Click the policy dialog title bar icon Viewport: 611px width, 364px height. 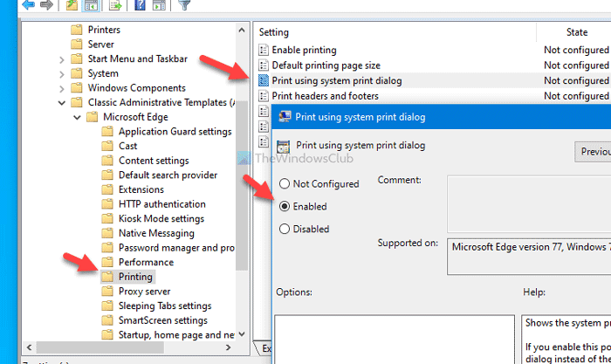[285, 116]
